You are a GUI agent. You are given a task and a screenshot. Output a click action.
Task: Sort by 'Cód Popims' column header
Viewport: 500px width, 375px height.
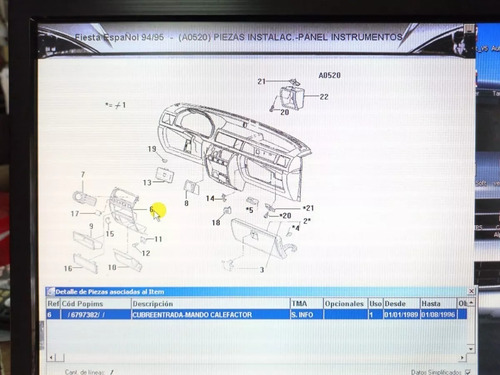coord(95,304)
